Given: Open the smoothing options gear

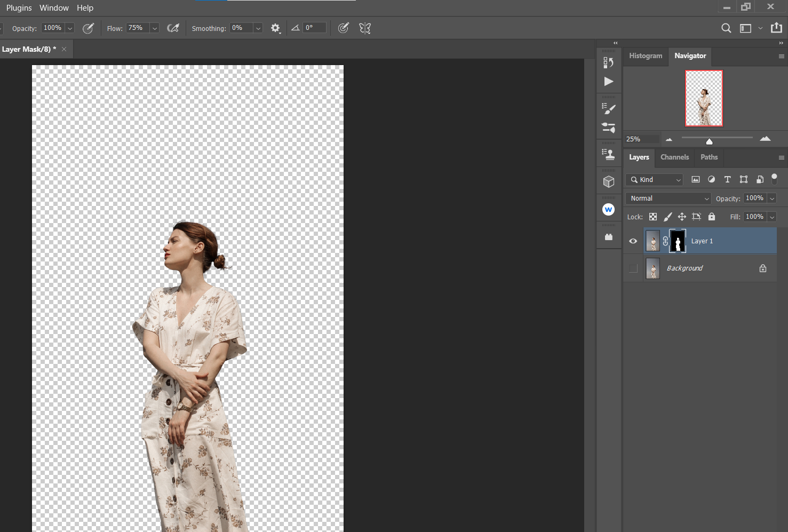Looking at the screenshot, I should (x=275, y=28).
